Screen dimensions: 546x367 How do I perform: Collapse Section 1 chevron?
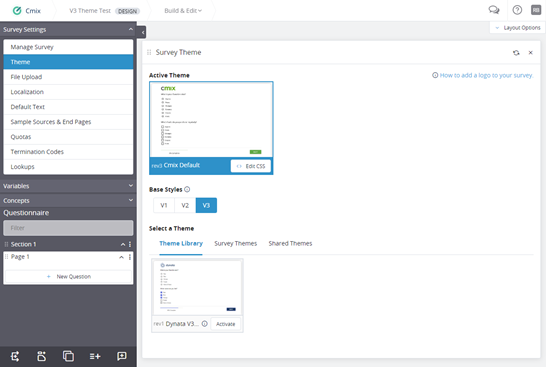(x=123, y=244)
